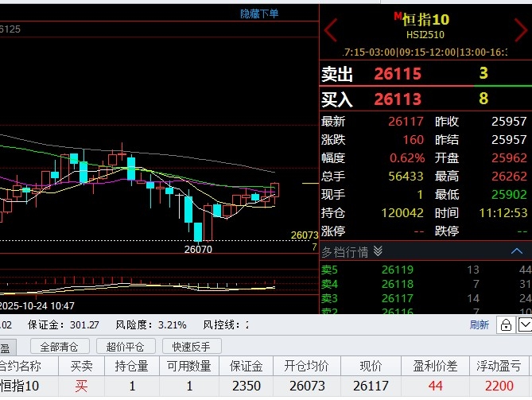The image size is (532, 400).
Task: Click the 盈利价差 column header
Action: click(435, 366)
